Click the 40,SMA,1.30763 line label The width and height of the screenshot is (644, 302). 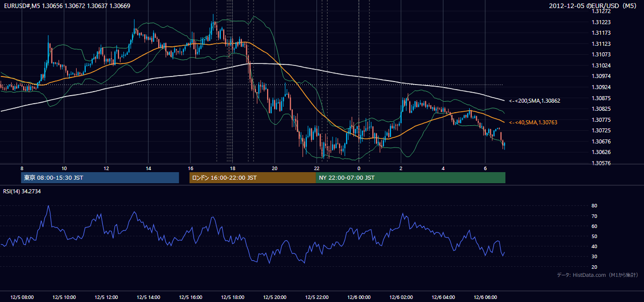click(533, 122)
